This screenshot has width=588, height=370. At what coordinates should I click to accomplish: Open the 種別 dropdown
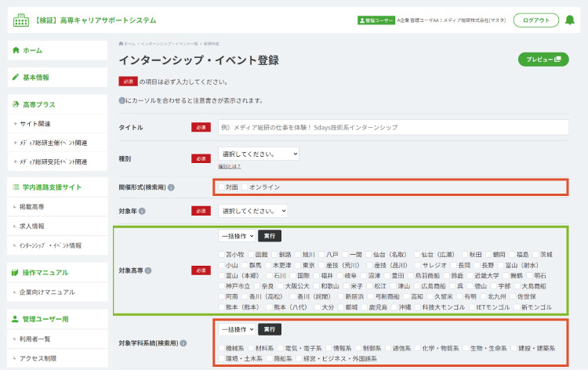click(x=259, y=154)
